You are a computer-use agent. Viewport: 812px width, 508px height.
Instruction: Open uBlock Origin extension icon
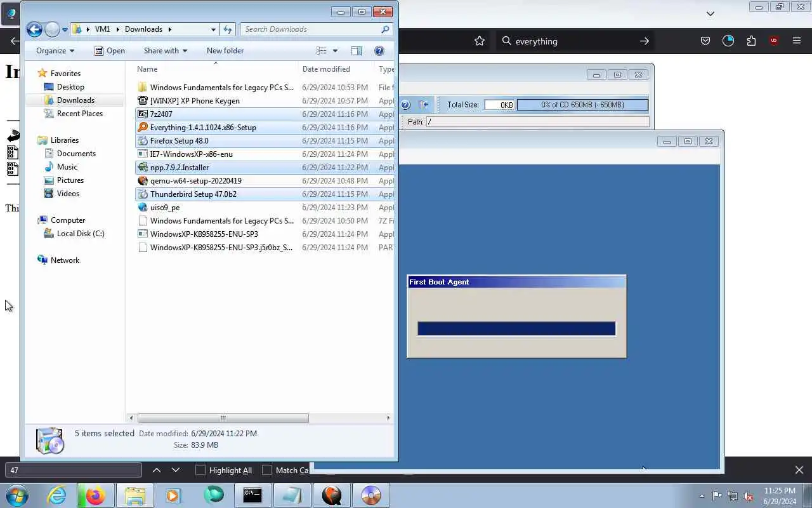click(774, 41)
